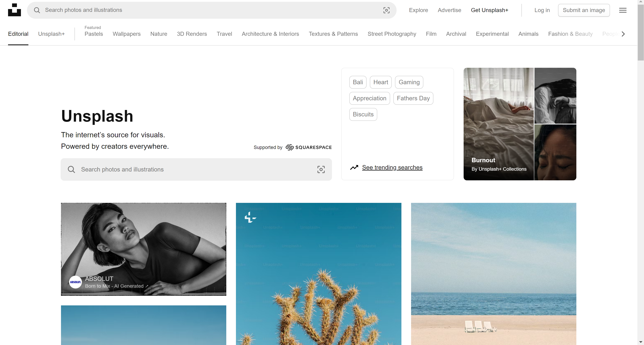The image size is (644, 345).
Task: Switch to the Editorial tab
Action: [18, 34]
